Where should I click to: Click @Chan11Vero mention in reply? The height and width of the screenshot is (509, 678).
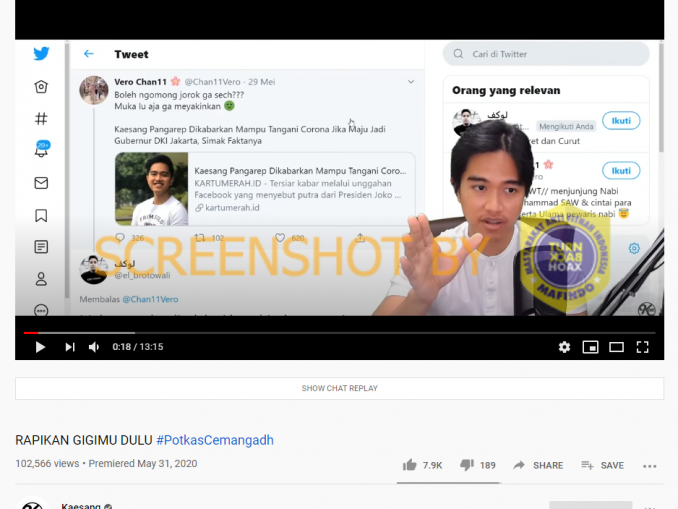tap(150, 299)
